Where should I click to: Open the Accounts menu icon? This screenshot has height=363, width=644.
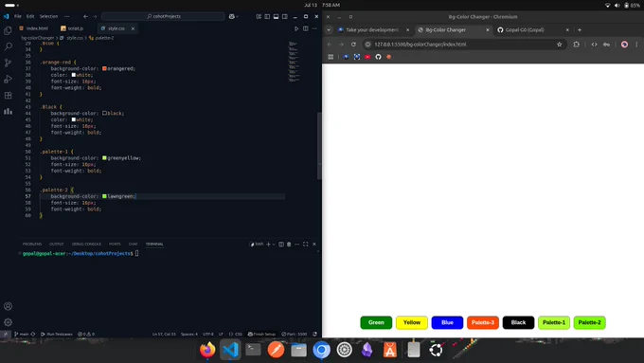[x=8, y=306]
